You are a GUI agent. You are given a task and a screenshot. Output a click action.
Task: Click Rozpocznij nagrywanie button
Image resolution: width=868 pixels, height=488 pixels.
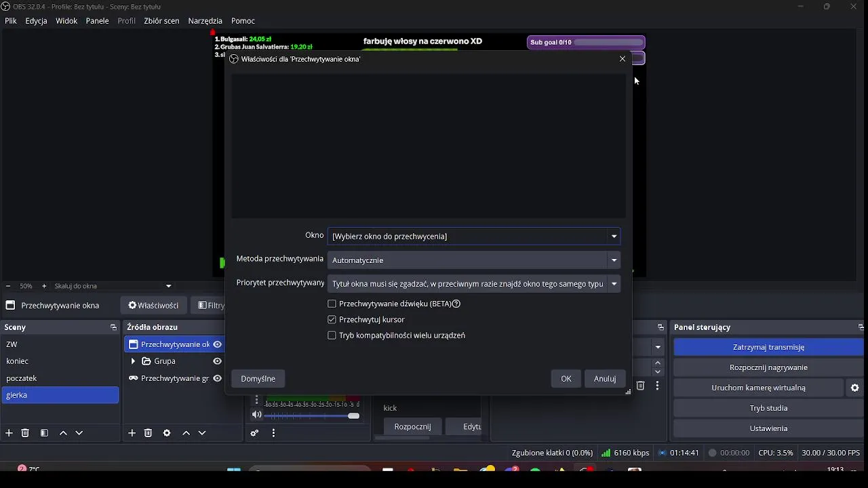(768, 367)
